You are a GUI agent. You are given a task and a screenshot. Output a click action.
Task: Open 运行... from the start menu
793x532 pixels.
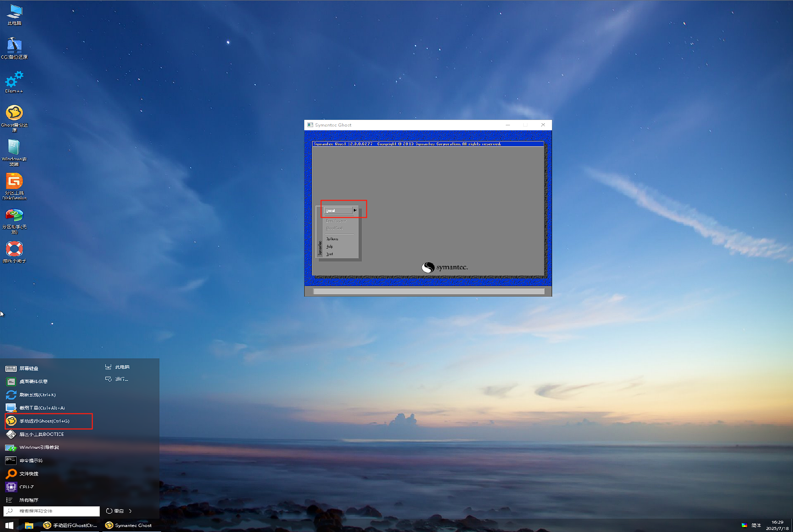(x=122, y=379)
